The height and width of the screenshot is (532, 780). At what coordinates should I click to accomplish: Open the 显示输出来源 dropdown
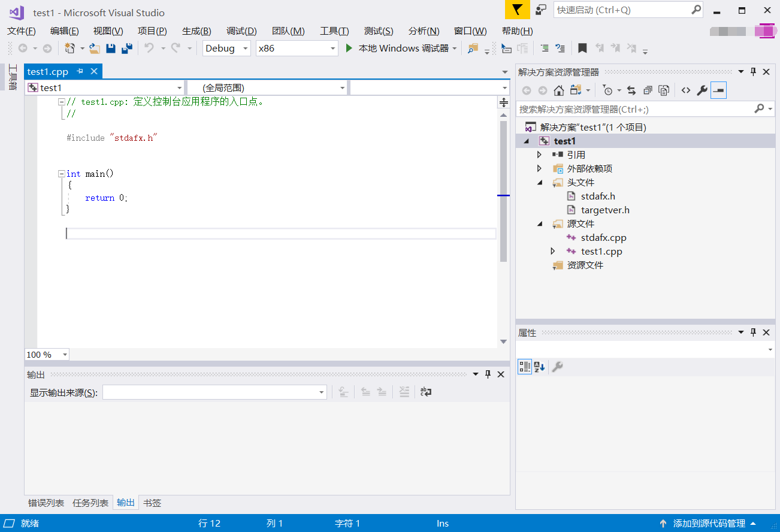[214, 392]
